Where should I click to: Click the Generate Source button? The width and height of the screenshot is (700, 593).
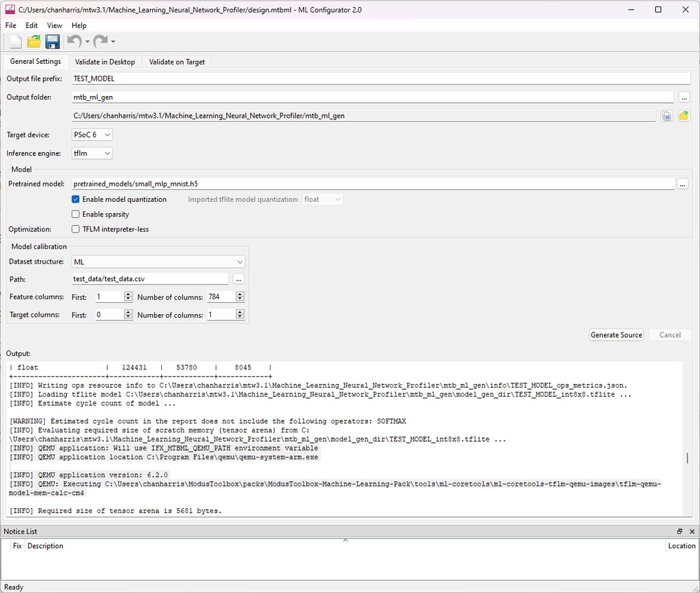pyautogui.click(x=615, y=334)
